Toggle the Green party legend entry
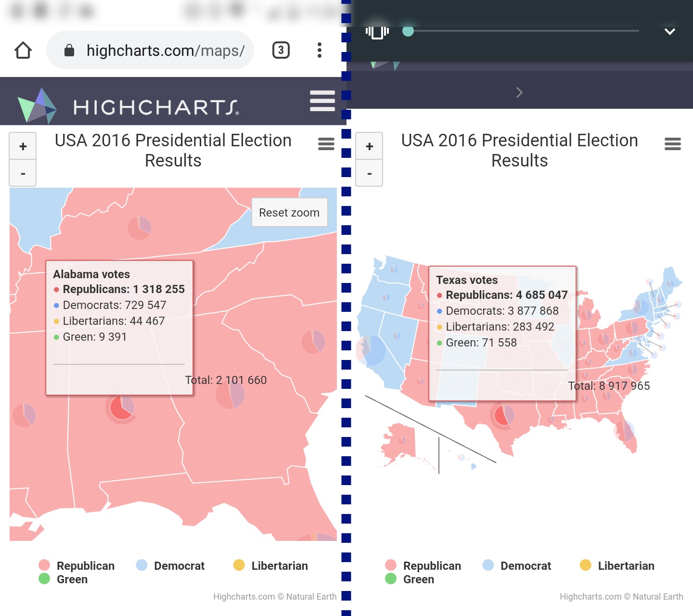 tap(72, 579)
